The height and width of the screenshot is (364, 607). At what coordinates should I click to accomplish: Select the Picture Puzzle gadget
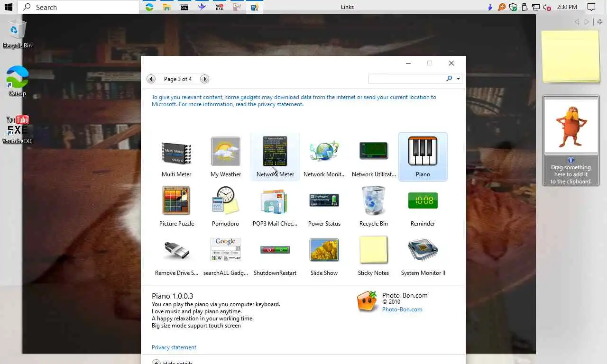pos(176,207)
